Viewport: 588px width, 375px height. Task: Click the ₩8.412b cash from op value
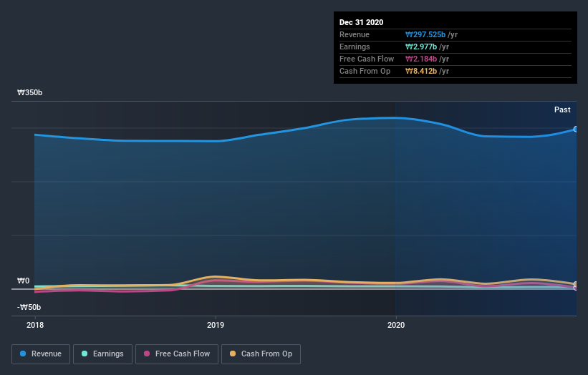tap(420, 71)
